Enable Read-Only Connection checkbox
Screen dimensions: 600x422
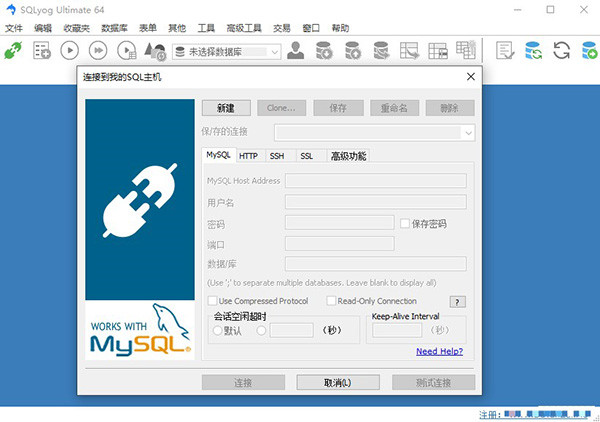click(331, 301)
